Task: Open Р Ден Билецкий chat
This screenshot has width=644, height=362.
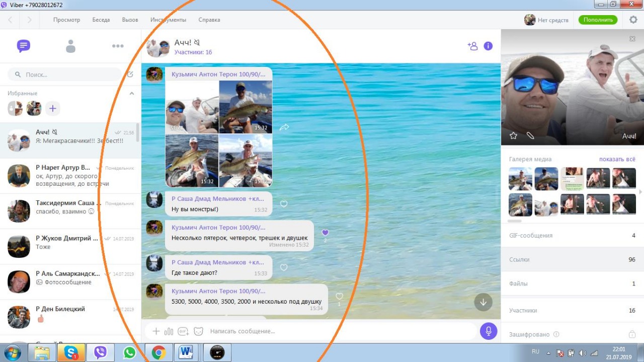Action: [70, 317]
